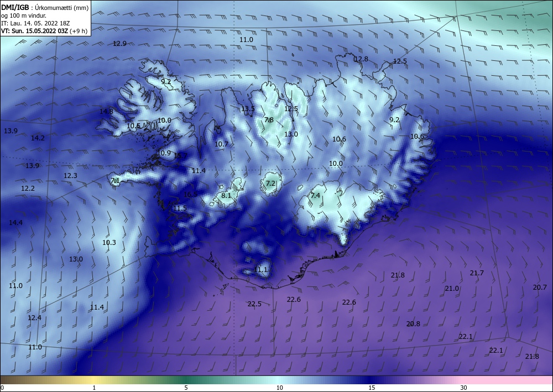
Task: Click the 20.7 value label
Action: pyautogui.click(x=540, y=288)
